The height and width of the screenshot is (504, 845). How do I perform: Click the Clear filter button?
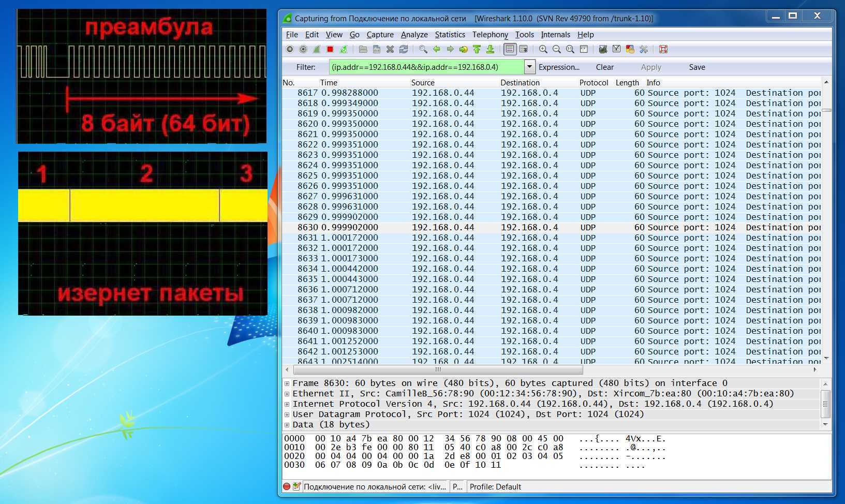click(604, 67)
